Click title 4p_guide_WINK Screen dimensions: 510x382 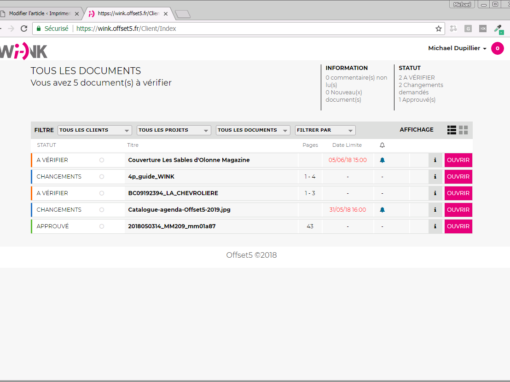pyautogui.click(x=151, y=177)
